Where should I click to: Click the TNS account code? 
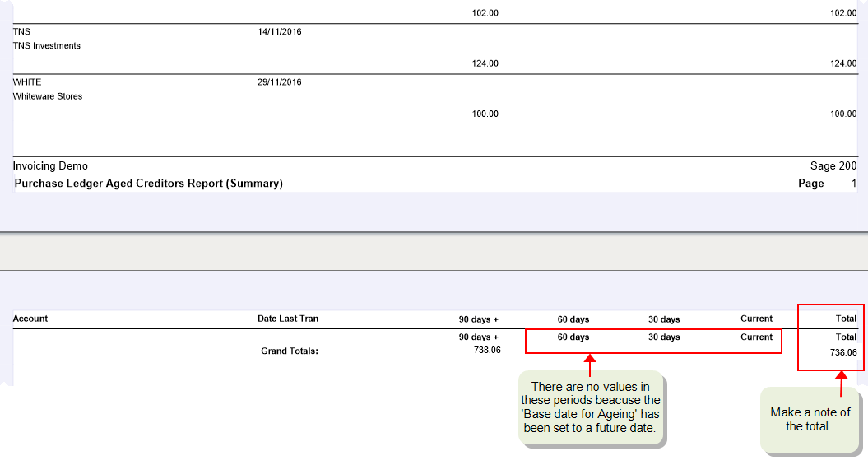pos(22,31)
